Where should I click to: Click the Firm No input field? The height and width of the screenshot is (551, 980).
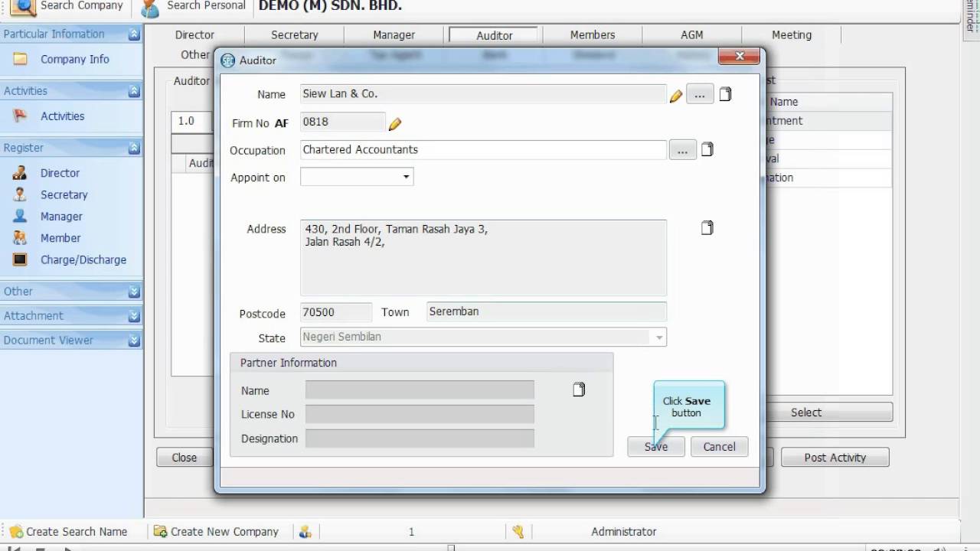342,122
